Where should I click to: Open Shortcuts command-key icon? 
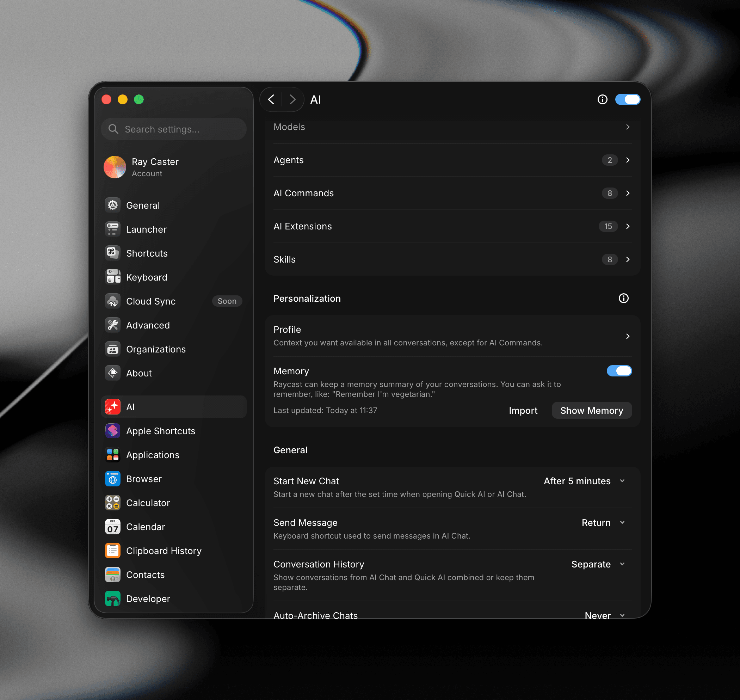113,253
